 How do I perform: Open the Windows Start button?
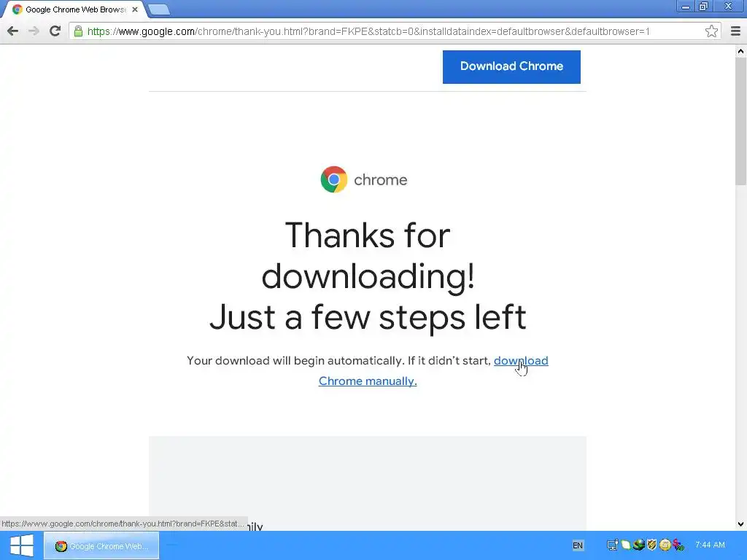pyautogui.click(x=21, y=545)
